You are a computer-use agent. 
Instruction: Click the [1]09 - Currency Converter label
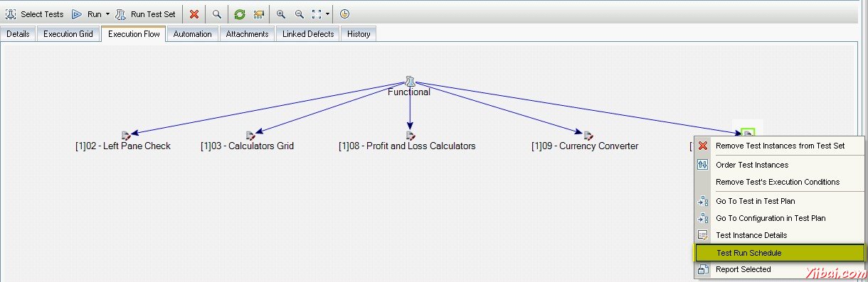coord(585,146)
